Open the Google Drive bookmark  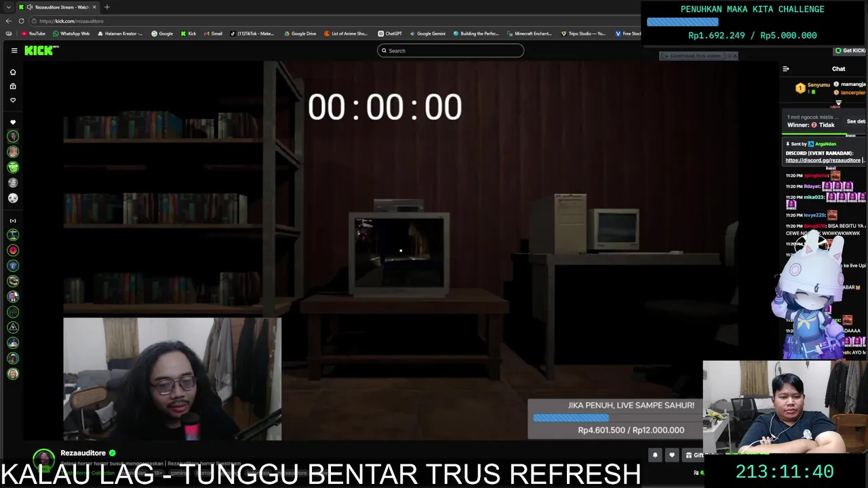(x=300, y=33)
